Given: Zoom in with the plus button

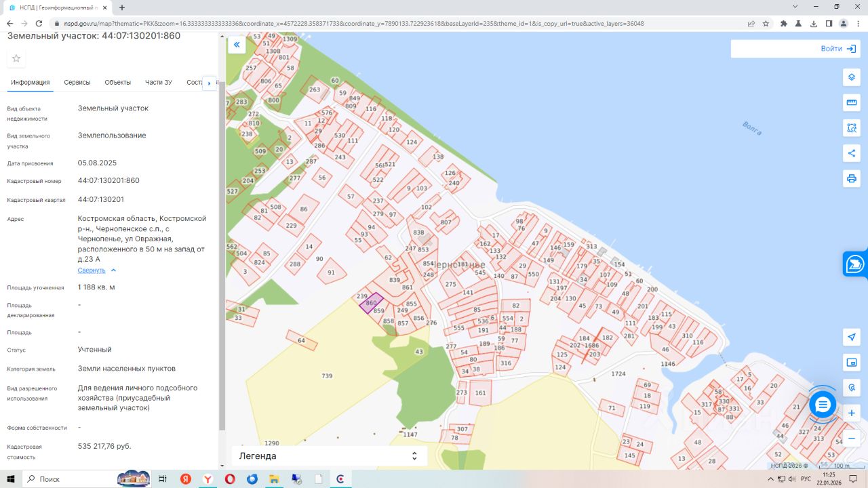Looking at the screenshot, I should 852,413.
